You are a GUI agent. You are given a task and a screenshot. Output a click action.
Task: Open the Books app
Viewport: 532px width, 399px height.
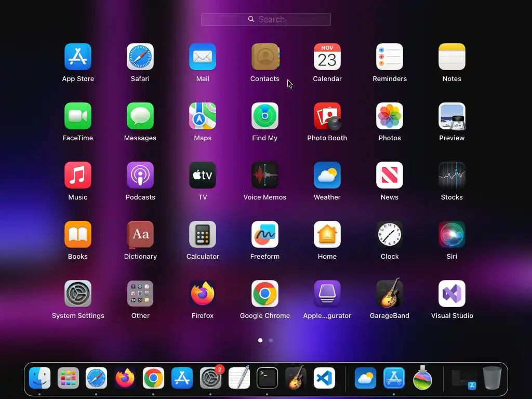[x=78, y=234]
